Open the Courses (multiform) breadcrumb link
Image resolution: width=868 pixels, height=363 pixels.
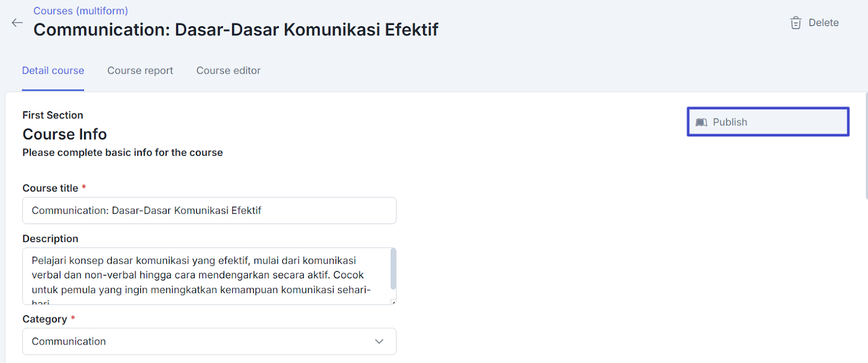(x=81, y=11)
